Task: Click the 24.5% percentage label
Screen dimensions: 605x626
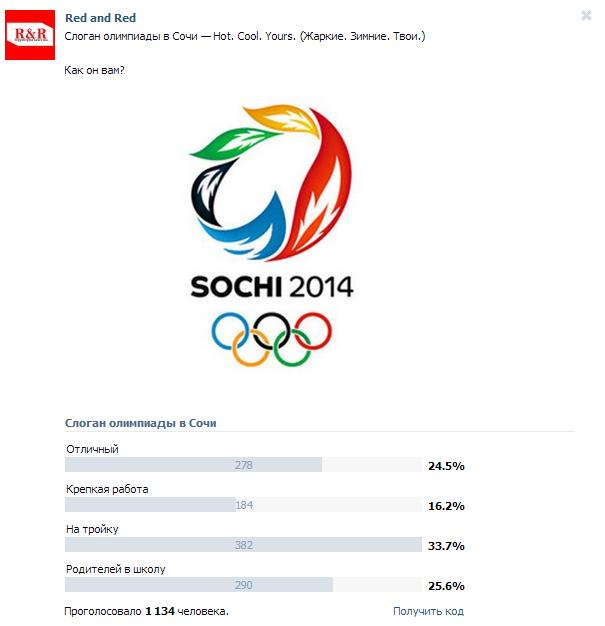Action: point(446,466)
